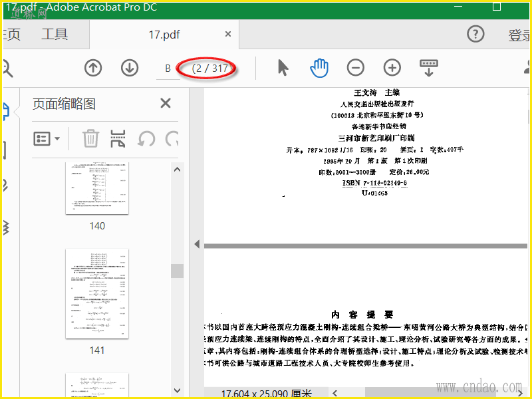Open the Tools tab
The height and width of the screenshot is (399, 532).
click(55, 35)
